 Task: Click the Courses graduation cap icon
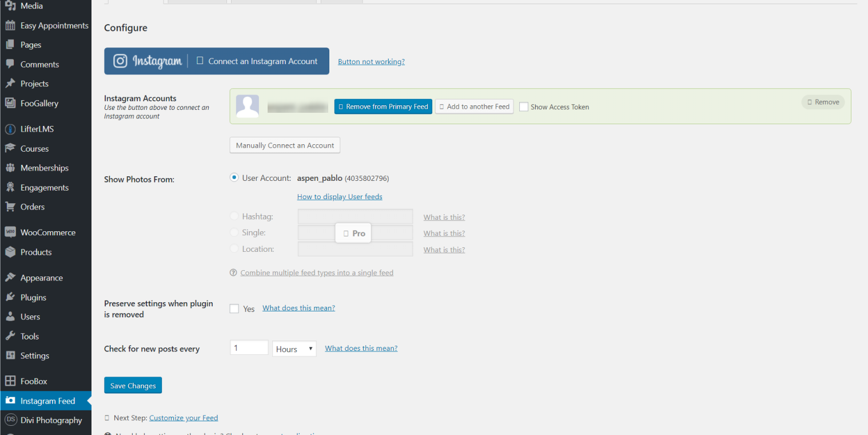[10, 148]
